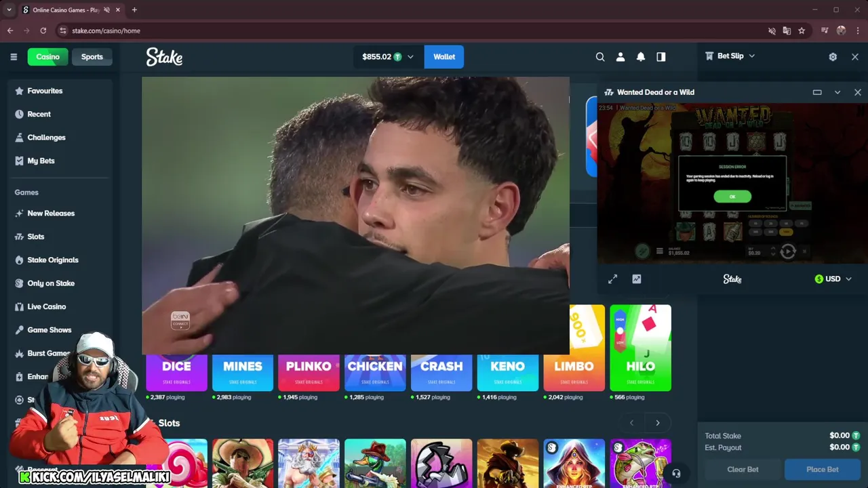Open live support via the headset icon

[x=676, y=473]
